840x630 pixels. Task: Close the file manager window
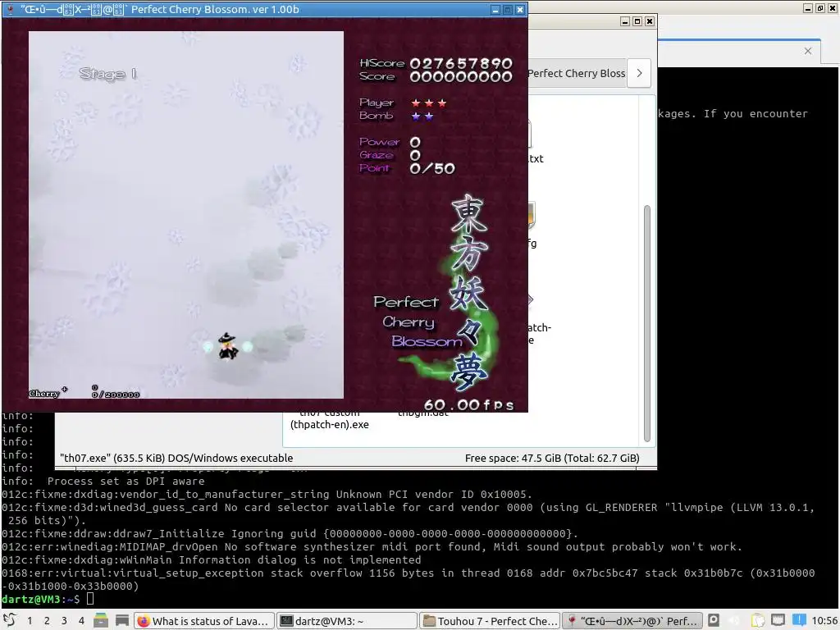point(650,21)
